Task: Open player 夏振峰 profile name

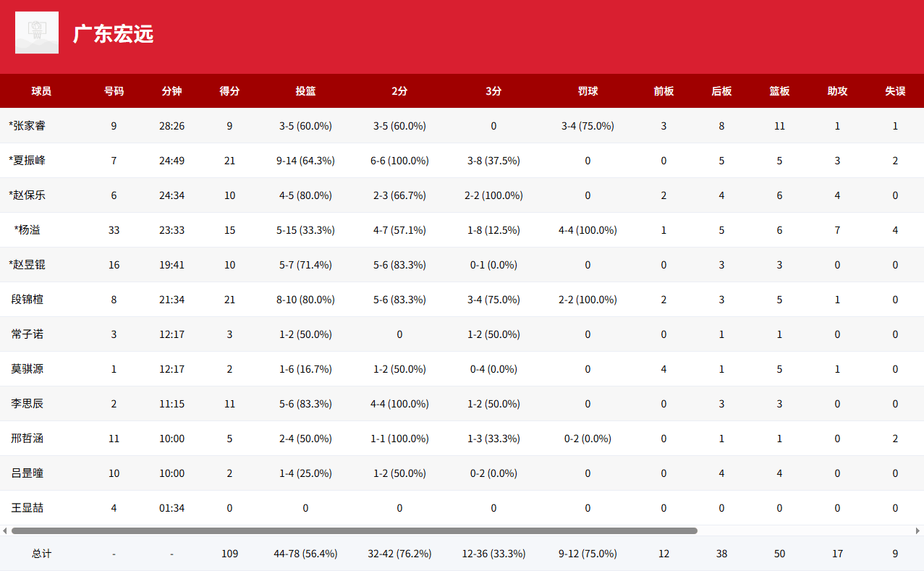Action: [30, 161]
